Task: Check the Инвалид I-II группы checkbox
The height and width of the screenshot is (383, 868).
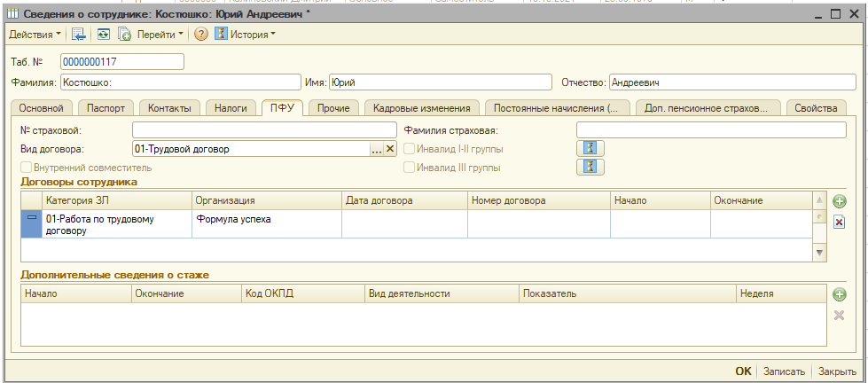Action: point(409,149)
